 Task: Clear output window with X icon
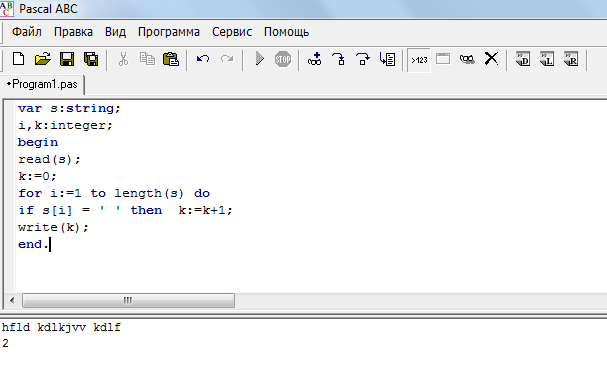[x=491, y=59]
